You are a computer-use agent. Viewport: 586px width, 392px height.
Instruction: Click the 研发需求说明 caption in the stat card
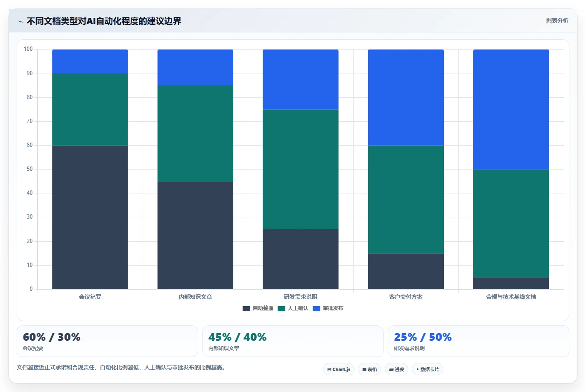[409, 348]
